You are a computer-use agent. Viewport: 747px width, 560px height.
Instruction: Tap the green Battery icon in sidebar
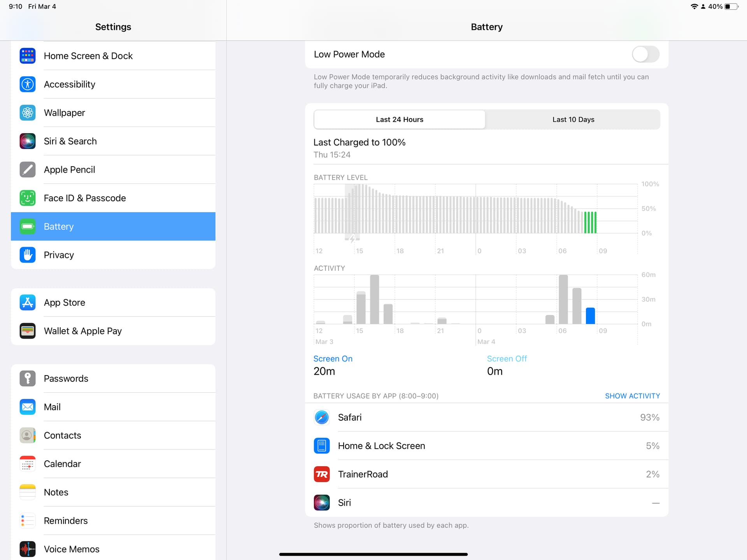point(28,226)
